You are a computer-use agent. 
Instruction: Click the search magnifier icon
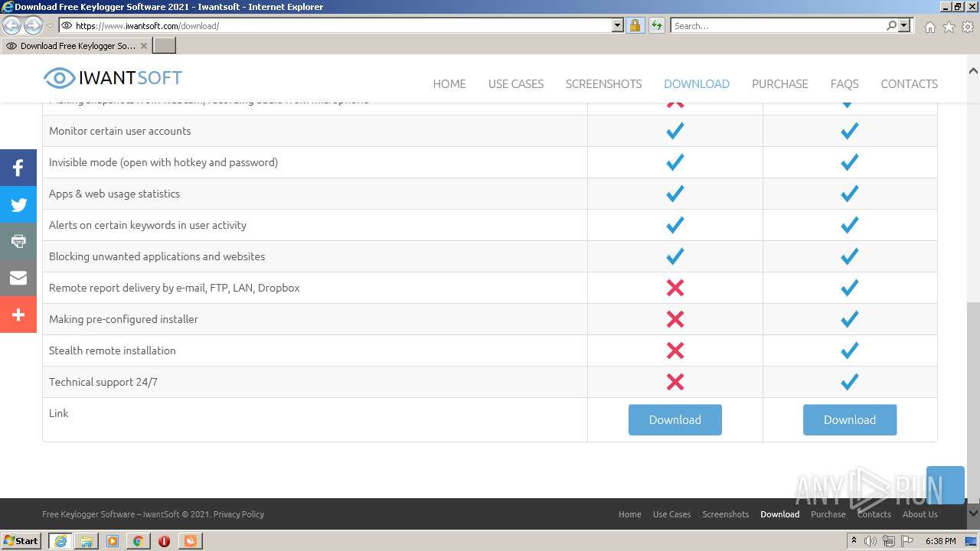891,25
